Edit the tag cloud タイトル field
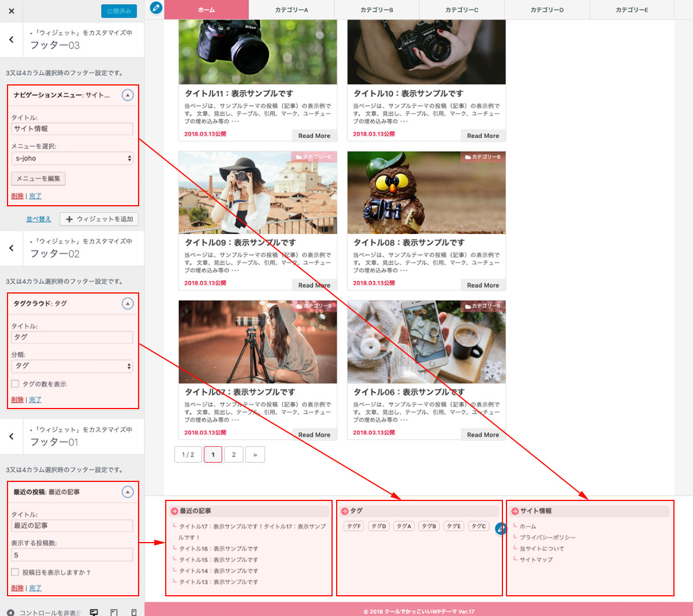 click(x=72, y=337)
